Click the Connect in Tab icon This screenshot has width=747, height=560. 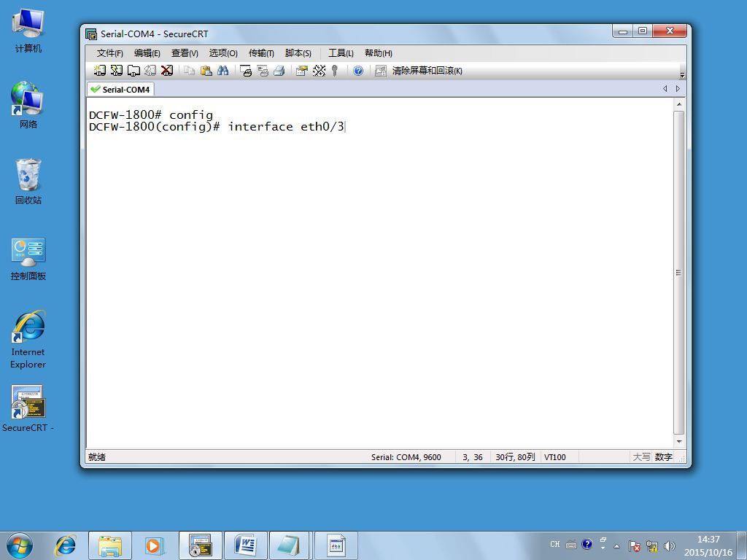(x=134, y=71)
